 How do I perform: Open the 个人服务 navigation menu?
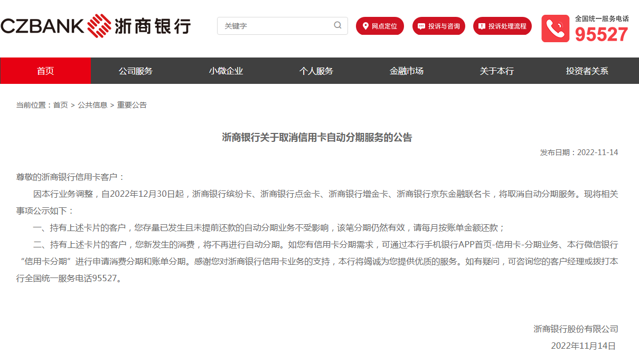point(316,71)
